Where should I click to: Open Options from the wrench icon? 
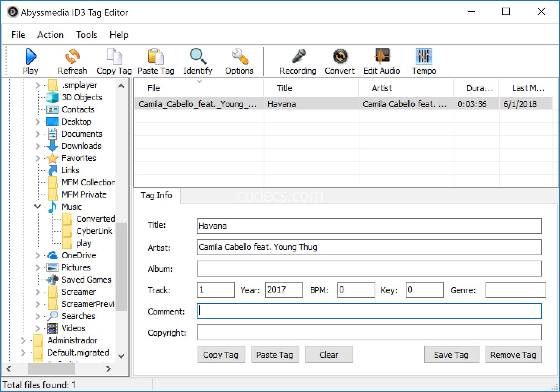[239, 62]
